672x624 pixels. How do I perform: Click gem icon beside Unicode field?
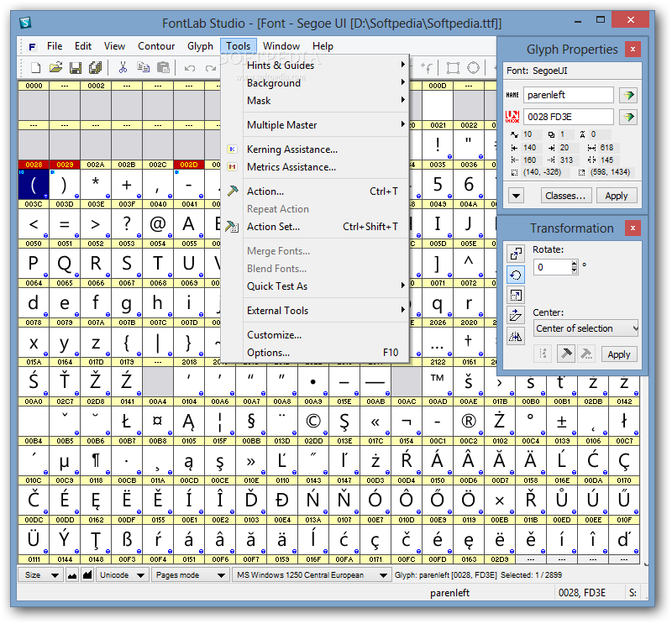628,117
